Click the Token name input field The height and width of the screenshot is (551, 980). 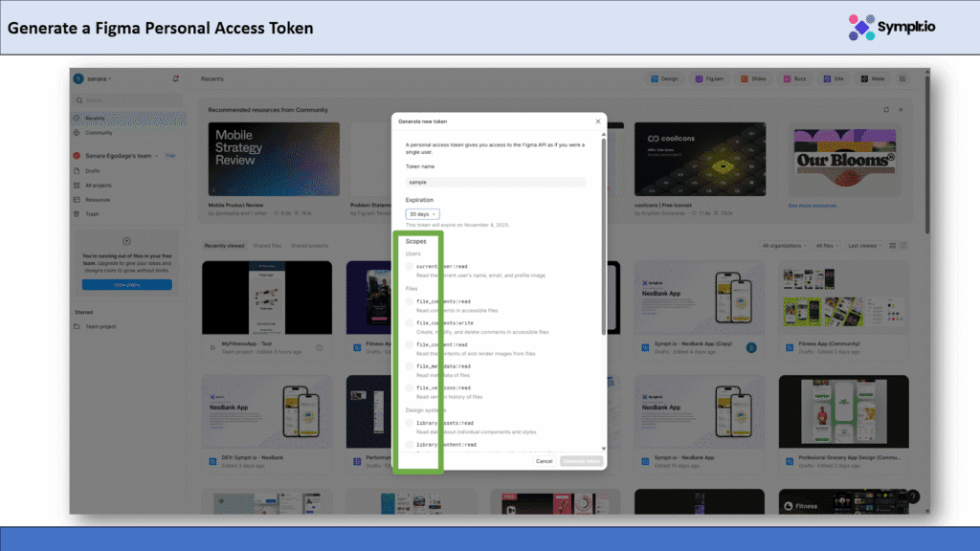click(496, 182)
